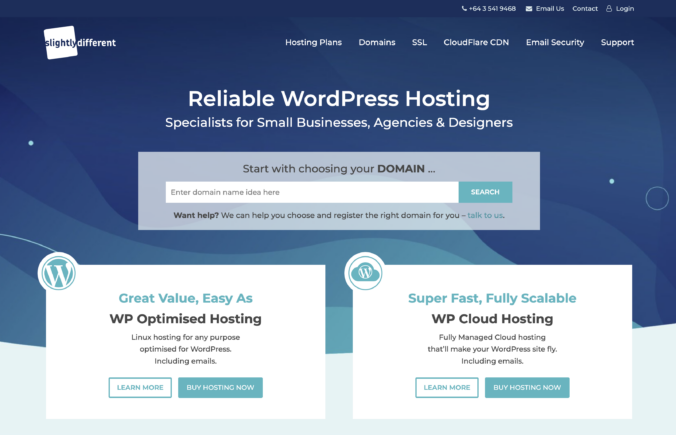Screen dimensions: 676x435
Task: Click the domain name idea input field
Action: click(x=312, y=192)
